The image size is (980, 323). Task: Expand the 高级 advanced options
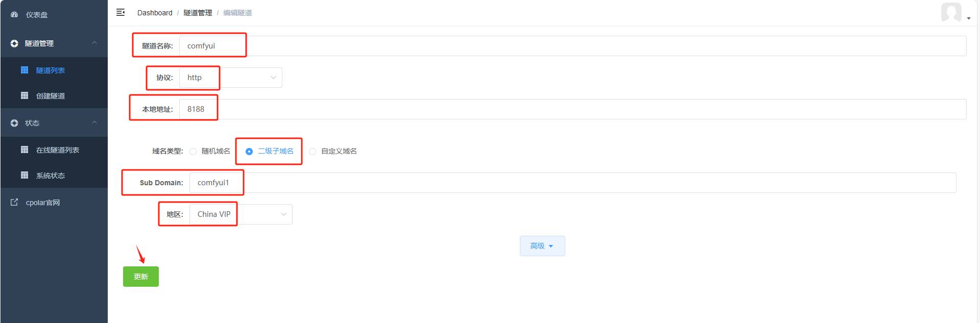tap(542, 246)
